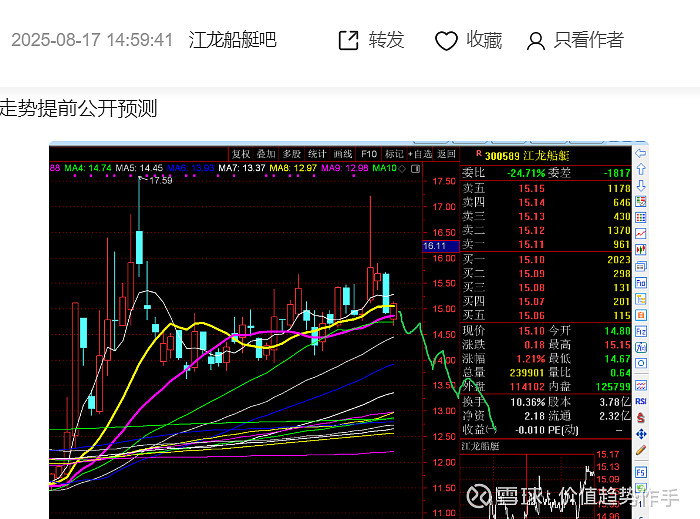Select the pencil drawing tool icon
Image resolution: width=700 pixels, height=519 pixels.
click(641, 450)
